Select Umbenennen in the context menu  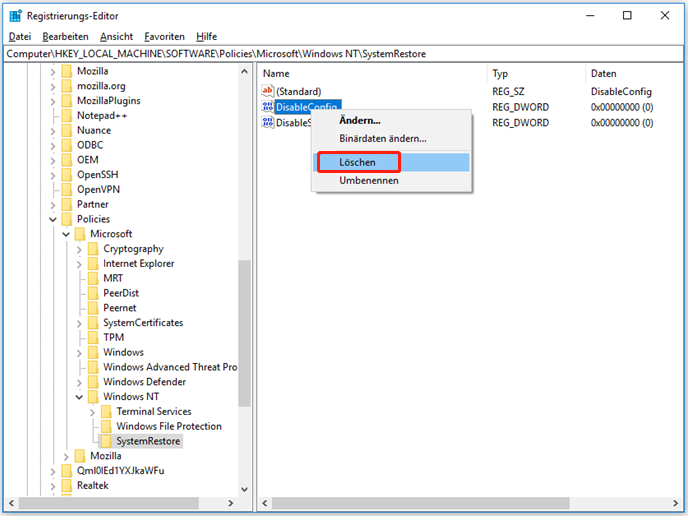[x=368, y=180]
